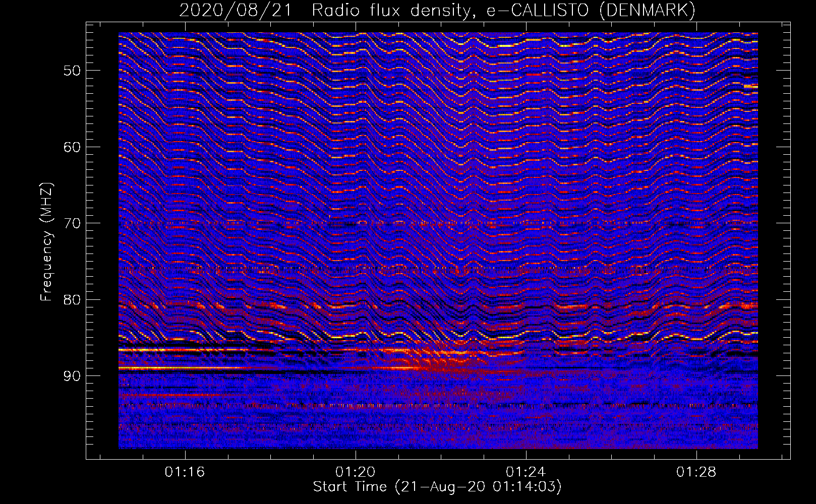The width and height of the screenshot is (816, 504).
Task: Click the 01:24 time tick label
Action: click(x=526, y=472)
